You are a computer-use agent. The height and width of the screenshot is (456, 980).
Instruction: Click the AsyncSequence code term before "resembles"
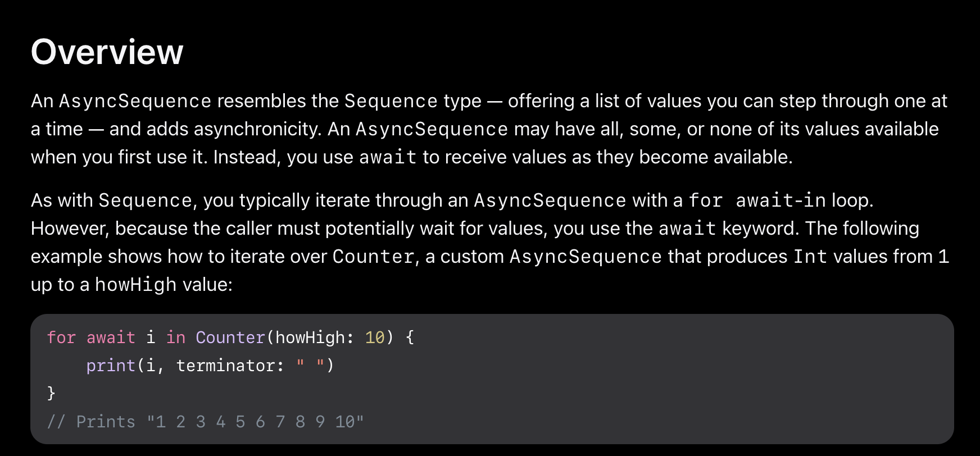pyautogui.click(x=135, y=101)
